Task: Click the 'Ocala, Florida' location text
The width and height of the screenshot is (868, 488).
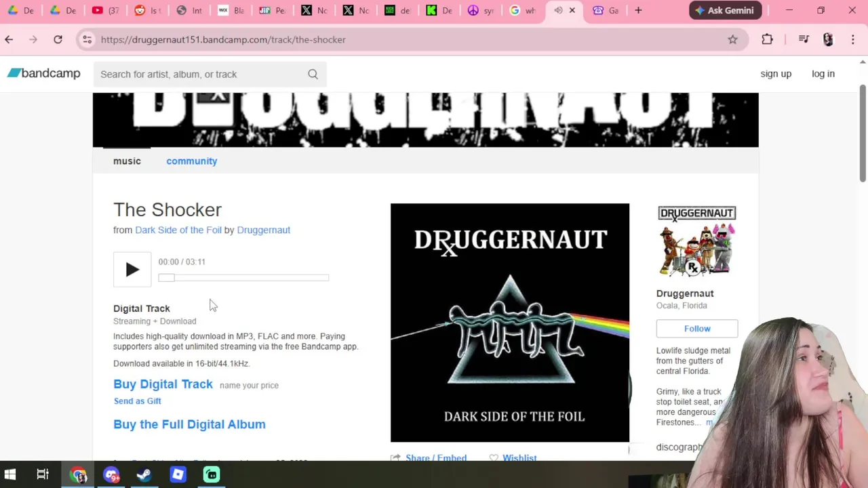Action: coord(682,306)
